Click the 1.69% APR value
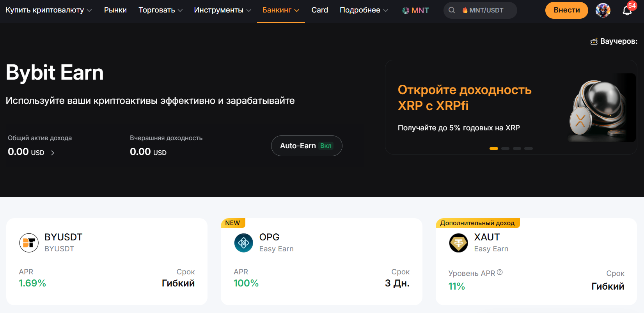Viewport: 644px width, 313px height. (32, 283)
